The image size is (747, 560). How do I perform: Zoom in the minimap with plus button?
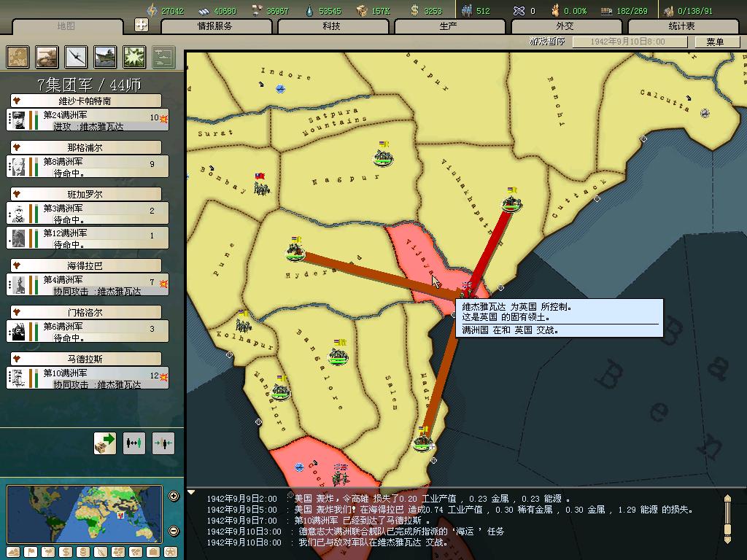tap(174, 497)
